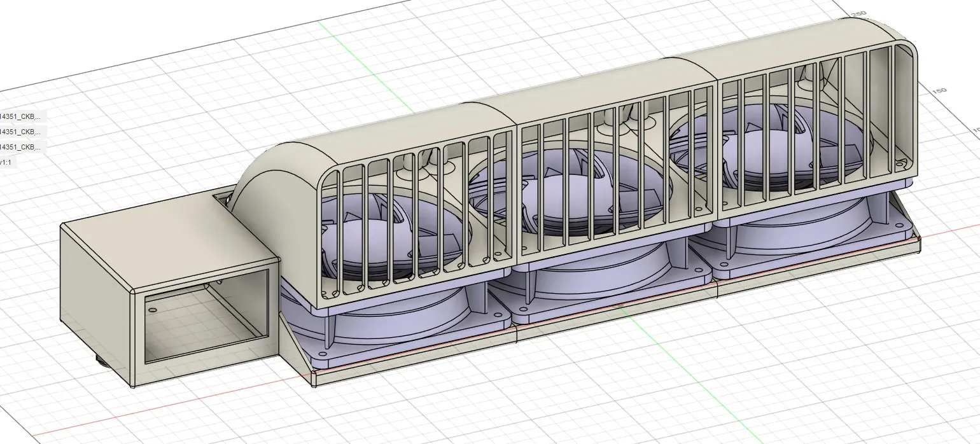
Task: Select the 14351_CKB entry directly above v1:1
Action: pos(20,147)
